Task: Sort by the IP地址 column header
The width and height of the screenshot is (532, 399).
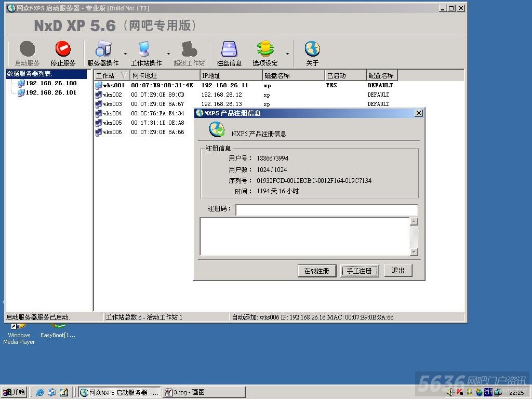Action: [231, 75]
